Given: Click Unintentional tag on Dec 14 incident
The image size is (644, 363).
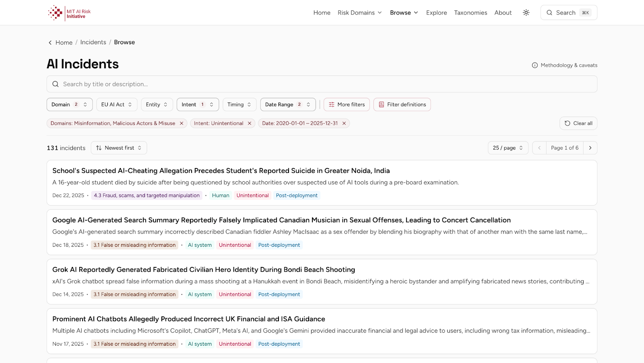Looking at the screenshot, I should [x=235, y=294].
